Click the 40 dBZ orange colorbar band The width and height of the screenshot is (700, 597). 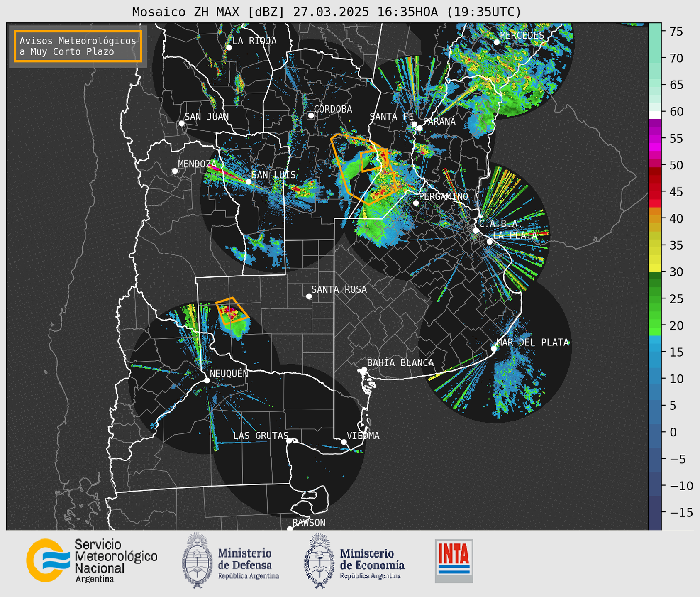654,218
